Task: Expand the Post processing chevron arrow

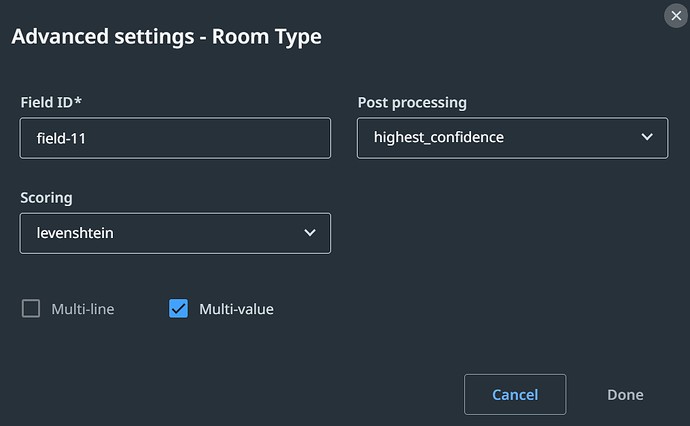Action: pyautogui.click(x=647, y=137)
